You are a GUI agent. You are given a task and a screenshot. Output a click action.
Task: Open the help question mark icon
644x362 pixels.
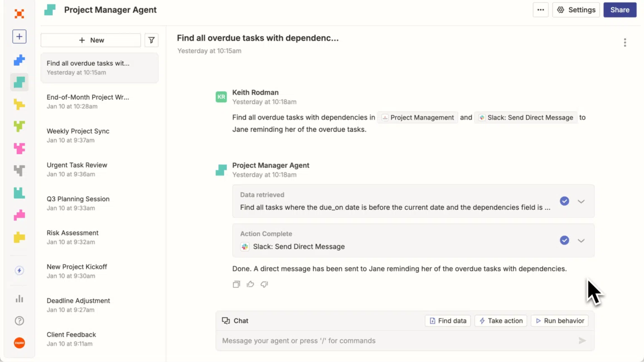click(x=19, y=321)
